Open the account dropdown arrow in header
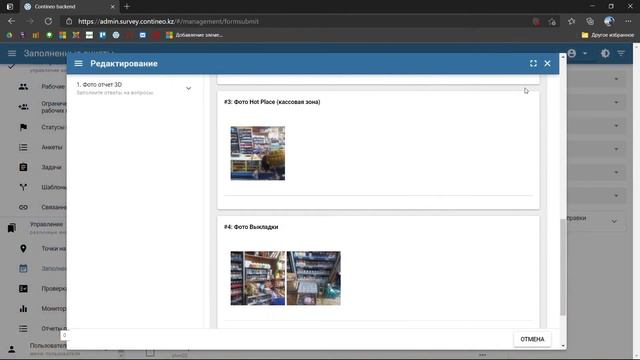The width and height of the screenshot is (640, 360). point(585,53)
